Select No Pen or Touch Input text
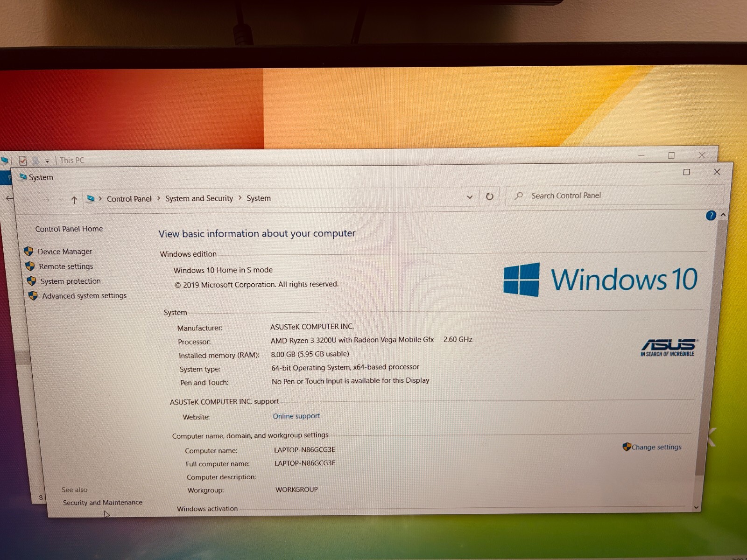Viewport: 747px width, 560px height. 351,381
